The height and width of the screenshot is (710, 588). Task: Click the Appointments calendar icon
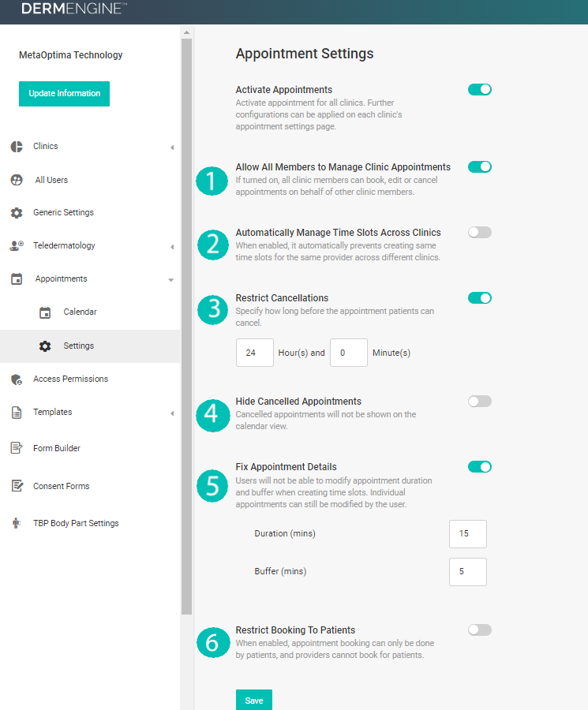(x=17, y=279)
